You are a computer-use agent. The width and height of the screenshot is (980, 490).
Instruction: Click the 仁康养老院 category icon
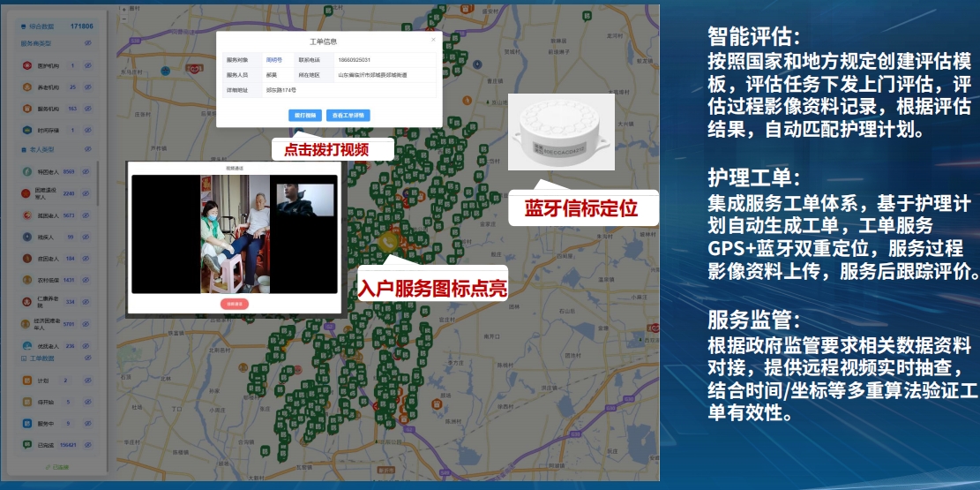[x=26, y=302]
